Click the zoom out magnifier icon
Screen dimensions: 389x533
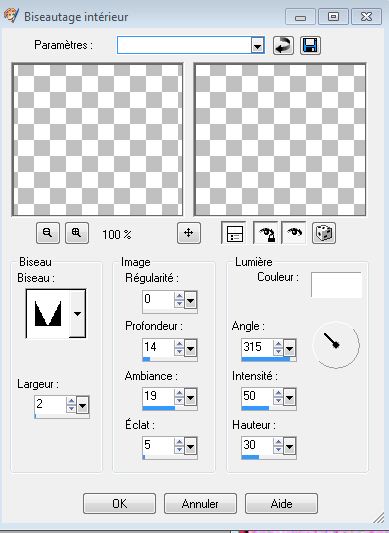pyautogui.click(x=48, y=233)
